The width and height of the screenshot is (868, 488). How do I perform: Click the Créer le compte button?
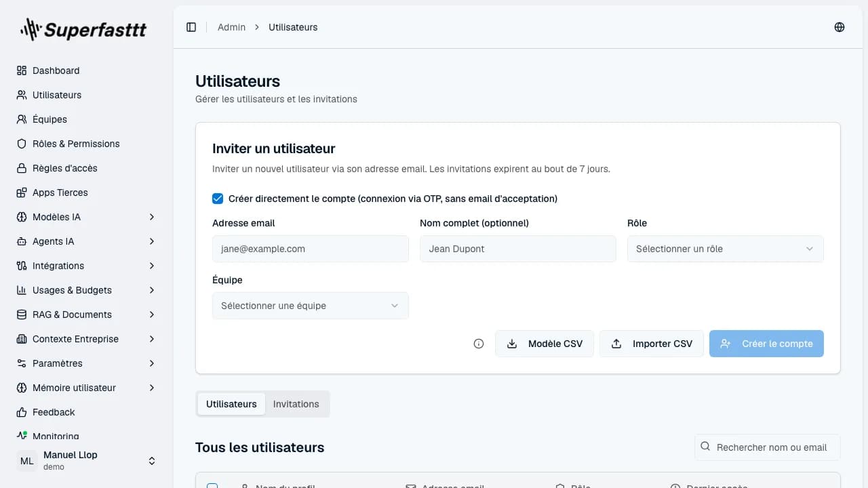click(766, 344)
